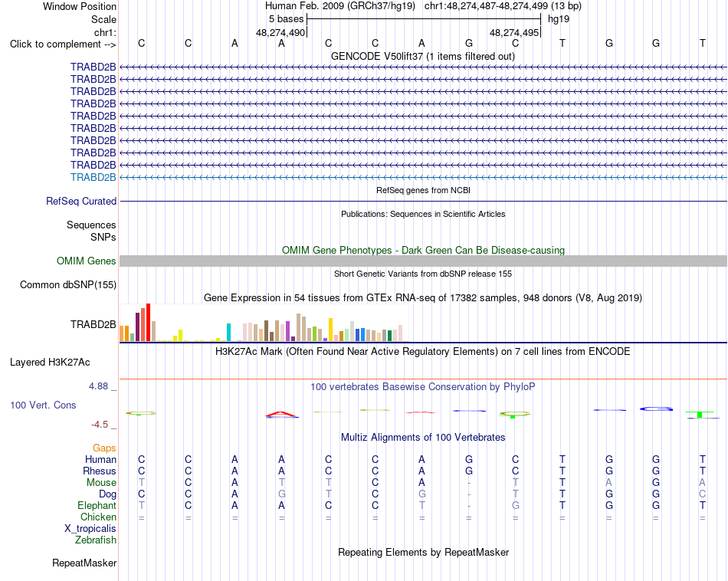Select the 'Elephant' alignment row label

97,506
